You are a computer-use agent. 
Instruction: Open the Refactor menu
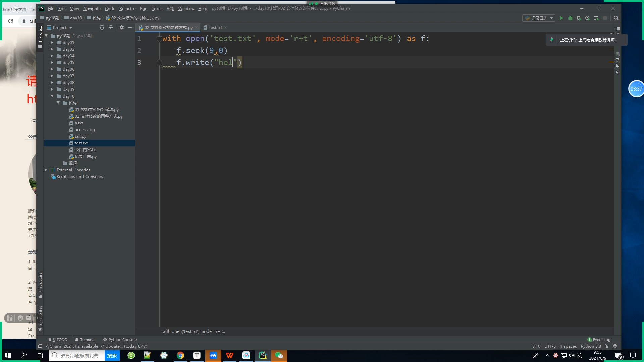[x=127, y=8]
